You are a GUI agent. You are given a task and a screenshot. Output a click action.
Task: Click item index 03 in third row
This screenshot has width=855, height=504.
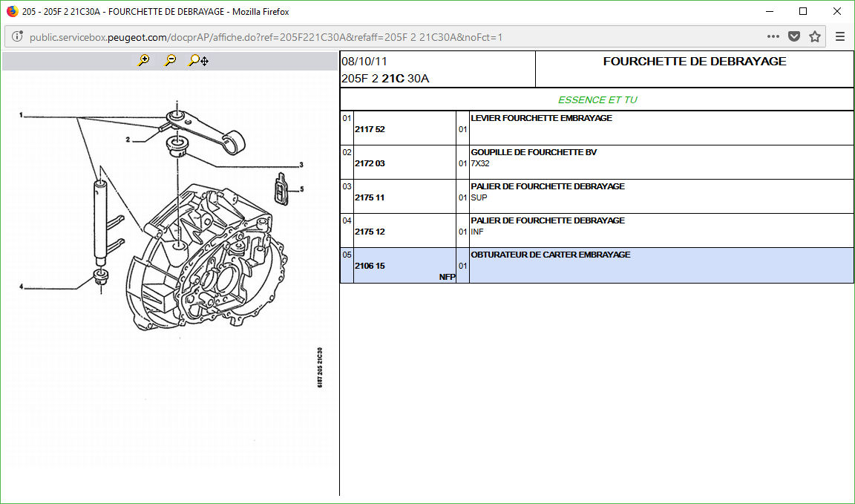(x=347, y=186)
